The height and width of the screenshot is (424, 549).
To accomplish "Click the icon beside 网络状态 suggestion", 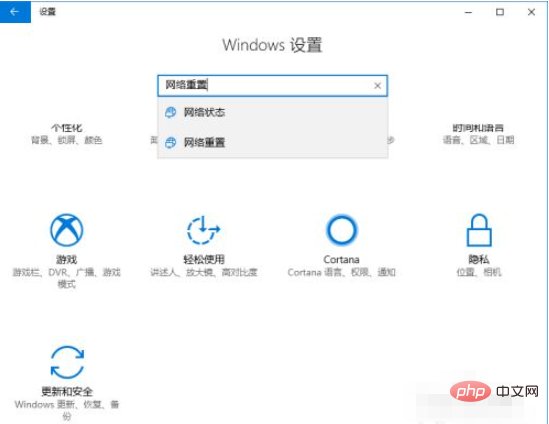I will point(171,112).
